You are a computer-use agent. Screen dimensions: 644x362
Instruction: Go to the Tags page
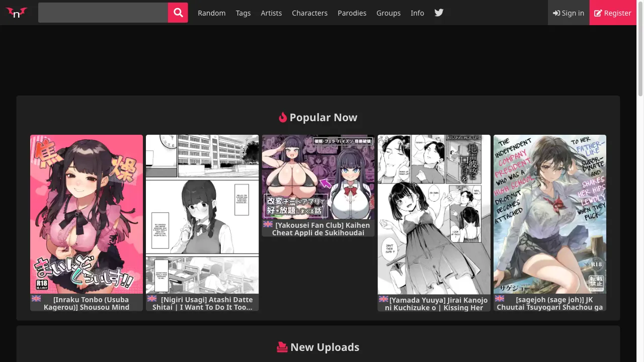coord(243,13)
